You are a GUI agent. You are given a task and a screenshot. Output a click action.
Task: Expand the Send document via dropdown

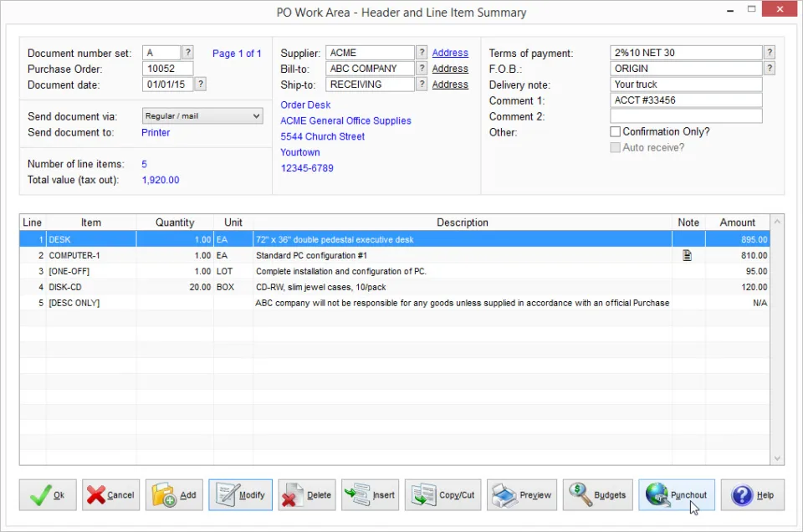pos(202,115)
